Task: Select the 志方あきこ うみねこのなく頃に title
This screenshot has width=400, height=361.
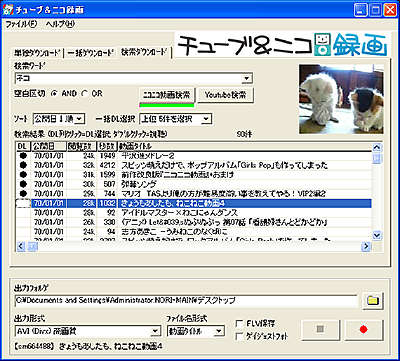Action: [174, 231]
